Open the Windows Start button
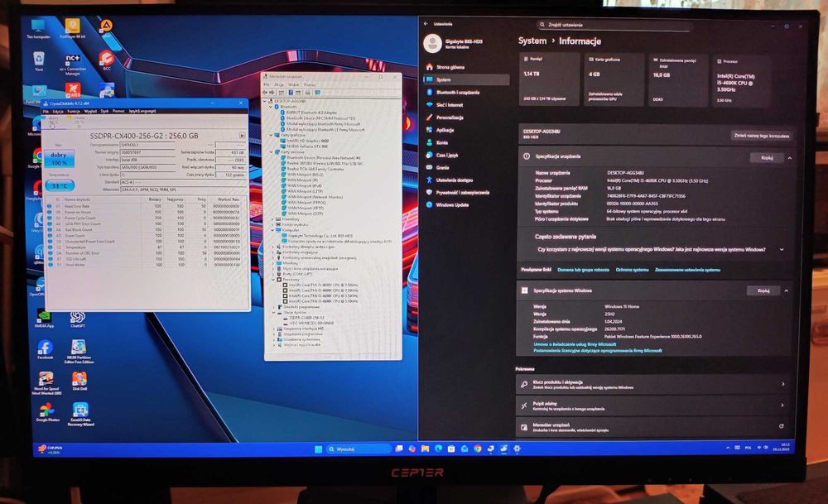 coord(319,449)
